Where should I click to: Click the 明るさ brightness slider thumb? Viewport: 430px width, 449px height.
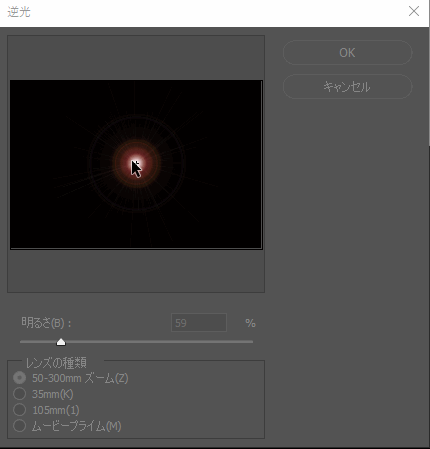tap(61, 342)
